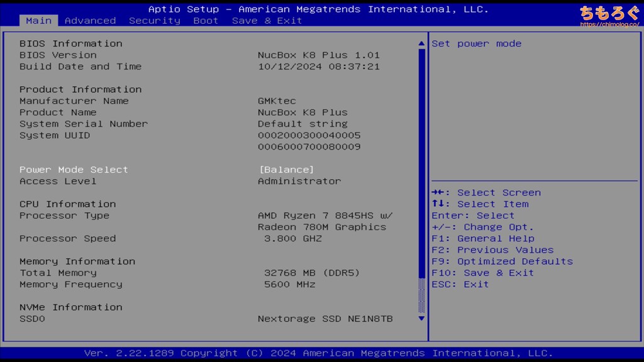The height and width of the screenshot is (362, 644).
Task: Go to the Boot tab
Action: pyautogui.click(x=206, y=21)
